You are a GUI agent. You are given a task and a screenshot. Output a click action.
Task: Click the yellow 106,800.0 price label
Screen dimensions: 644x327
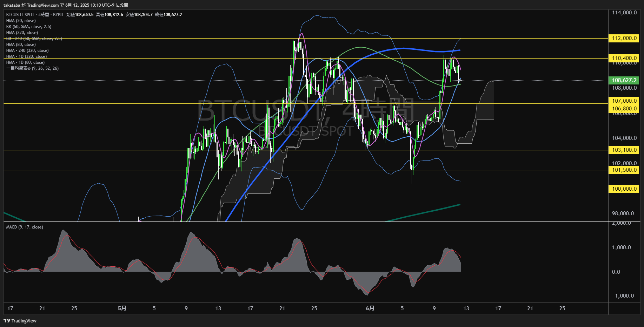click(x=624, y=109)
